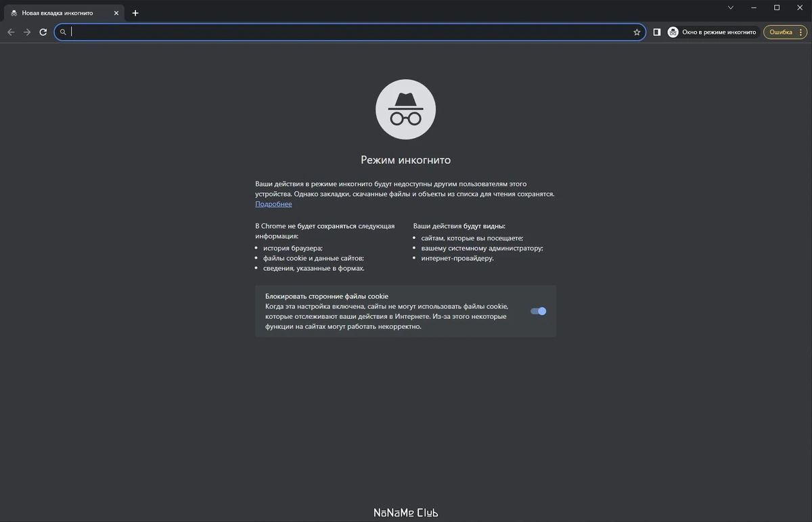Screen dimensions: 812x522
Task: Click 'Ваши действия будут видны:' text
Action: pos(459,226)
